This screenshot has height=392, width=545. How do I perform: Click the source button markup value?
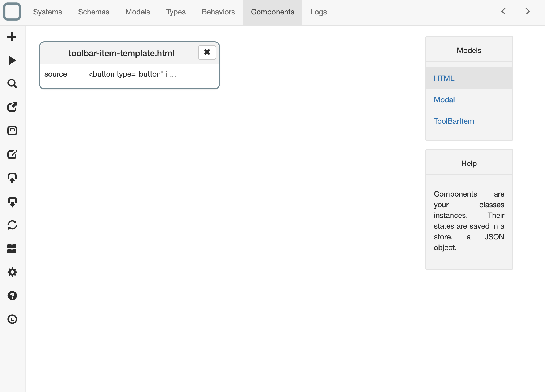pyautogui.click(x=132, y=74)
